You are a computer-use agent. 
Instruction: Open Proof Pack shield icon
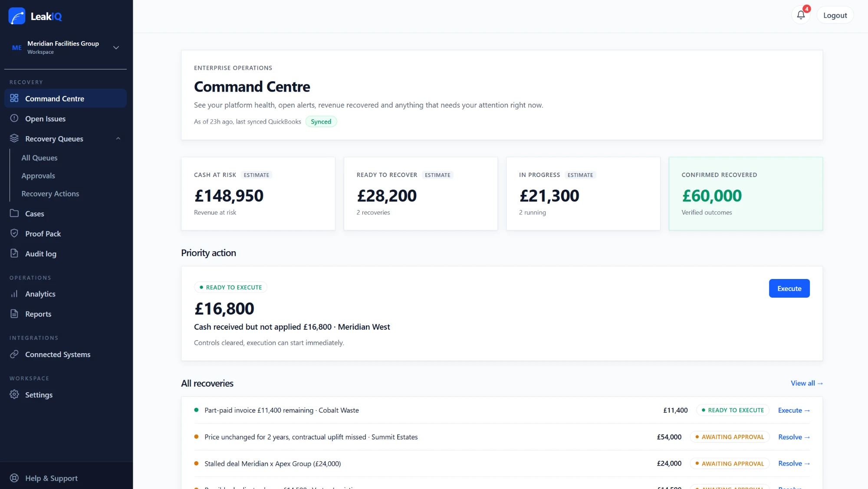coord(14,233)
